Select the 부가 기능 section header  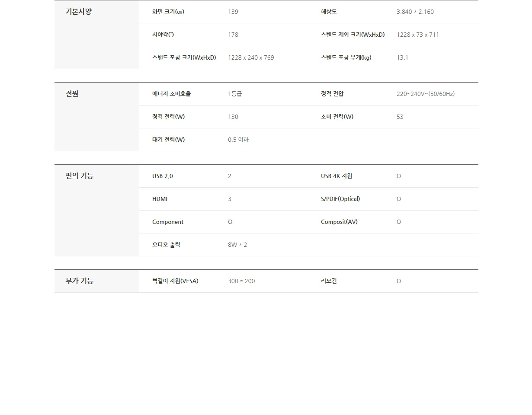[79, 281]
